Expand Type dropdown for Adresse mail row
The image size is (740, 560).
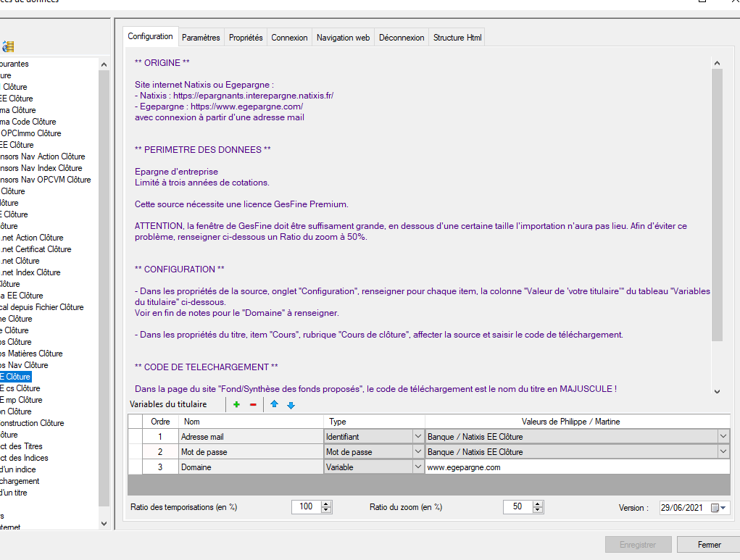point(417,437)
